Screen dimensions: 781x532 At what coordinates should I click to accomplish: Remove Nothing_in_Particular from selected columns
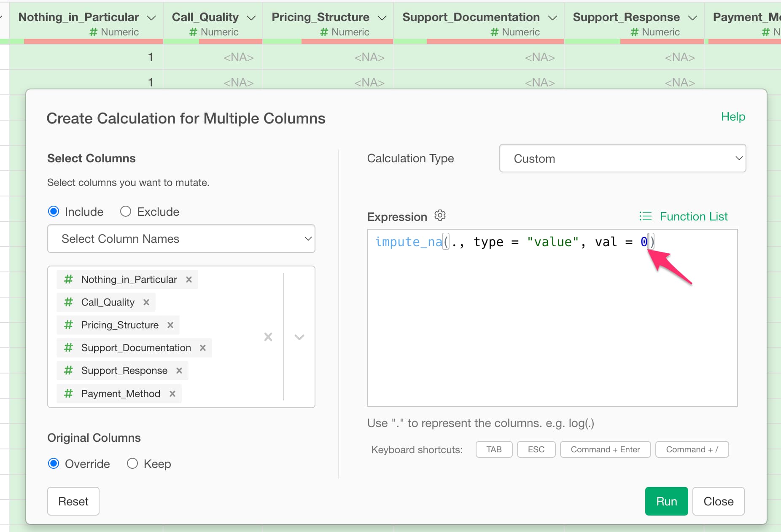point(189,279)
